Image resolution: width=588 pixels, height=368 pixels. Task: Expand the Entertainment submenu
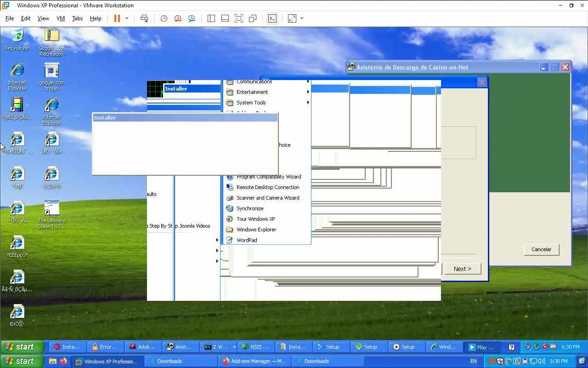pos(266,92)
